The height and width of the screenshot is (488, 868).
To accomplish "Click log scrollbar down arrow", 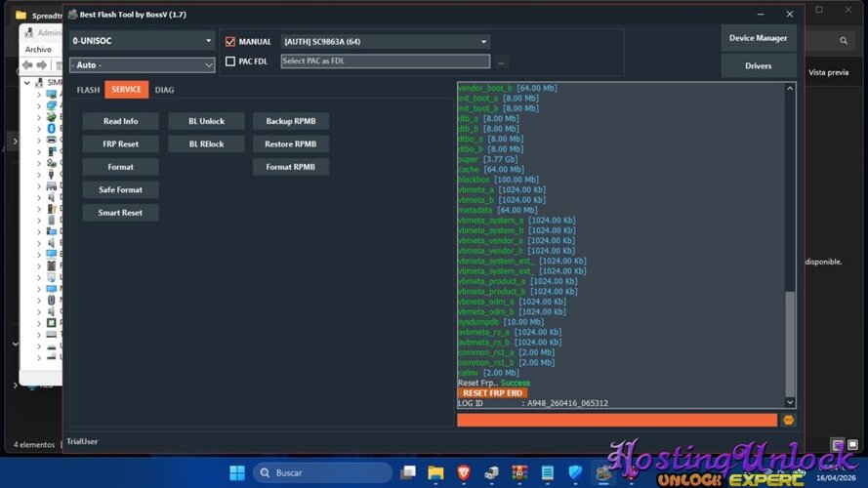I will [x=790, y=403].
